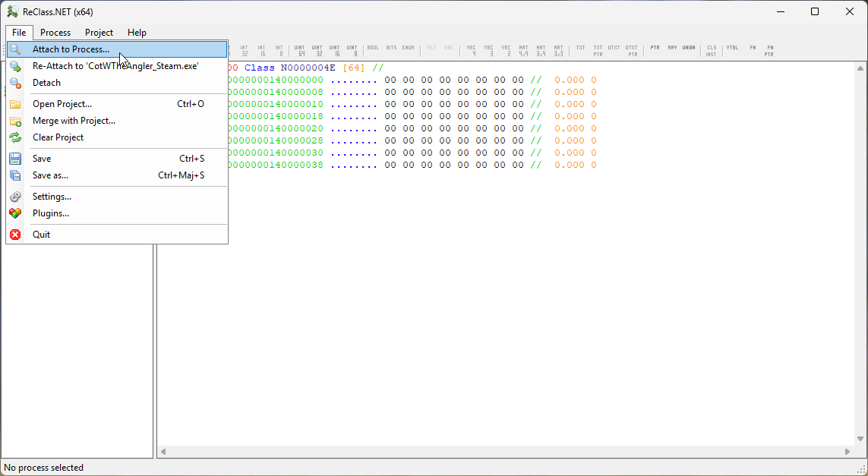Select the UINT 16 node type

coord(335,51)
